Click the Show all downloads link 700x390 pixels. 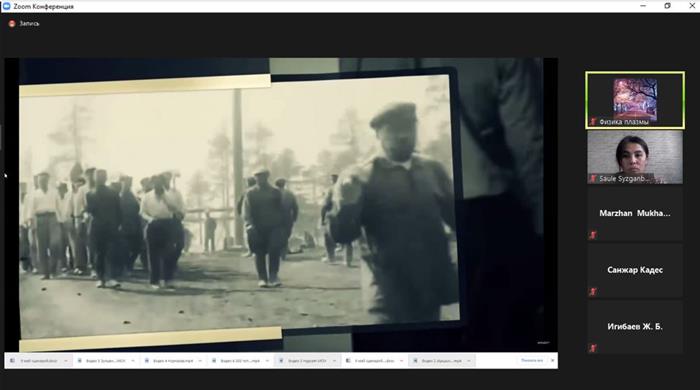pos(532,360)
